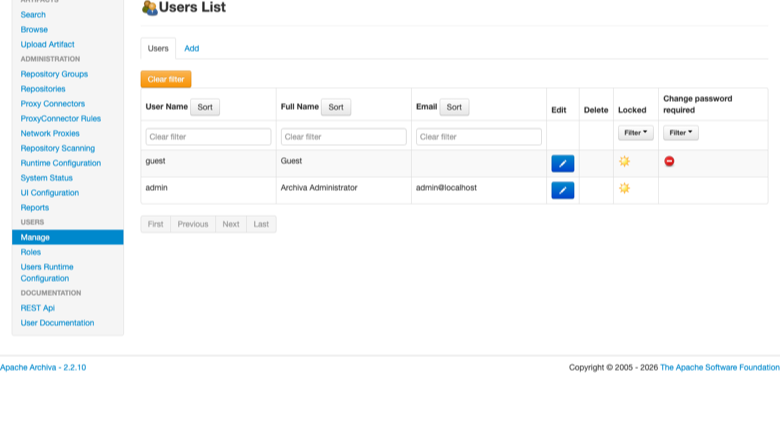Screen dimensions: 780x439
Task: Edit the guest user with pencil icon
Action: coord(563,164)
